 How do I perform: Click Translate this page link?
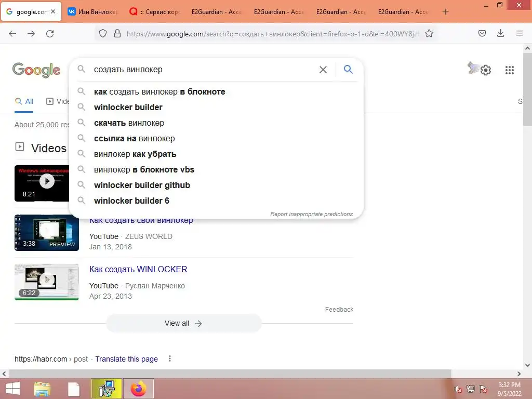(127, 359)
